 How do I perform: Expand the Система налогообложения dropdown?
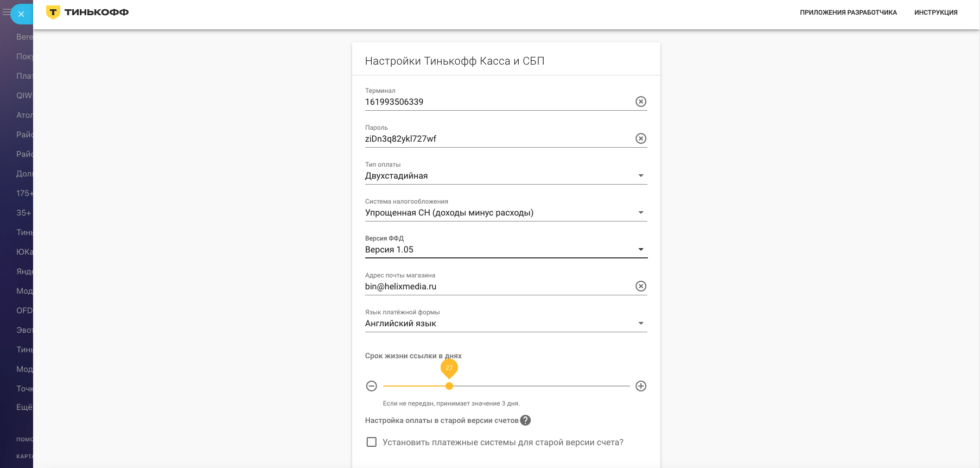click(506, 212)
